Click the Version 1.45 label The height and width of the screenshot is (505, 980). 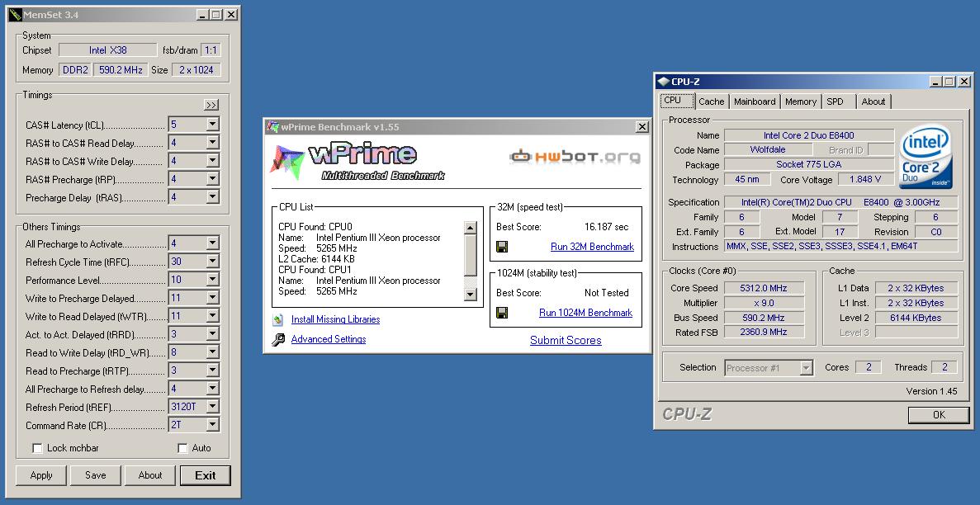tap(931, 391)
